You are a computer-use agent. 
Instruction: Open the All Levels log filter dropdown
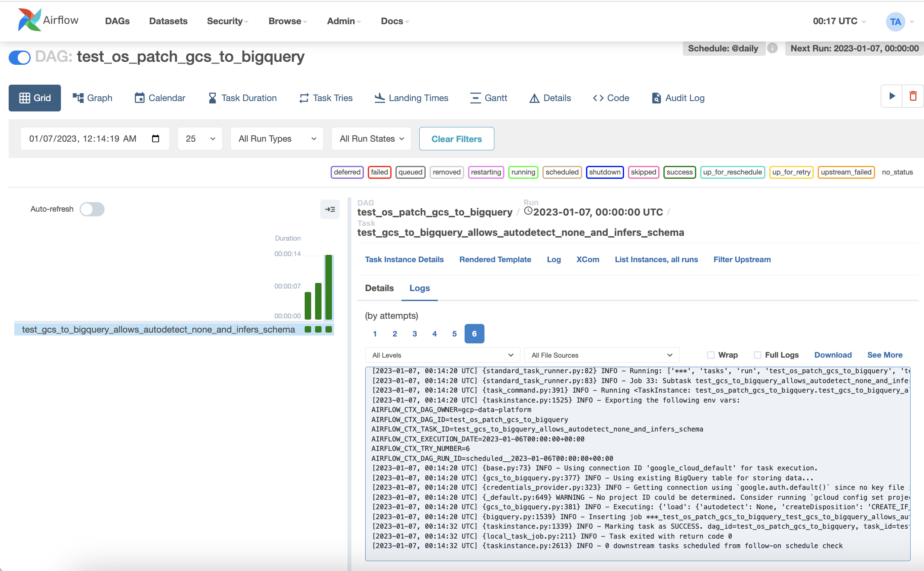pyautogui.click(x=442, y=355)
